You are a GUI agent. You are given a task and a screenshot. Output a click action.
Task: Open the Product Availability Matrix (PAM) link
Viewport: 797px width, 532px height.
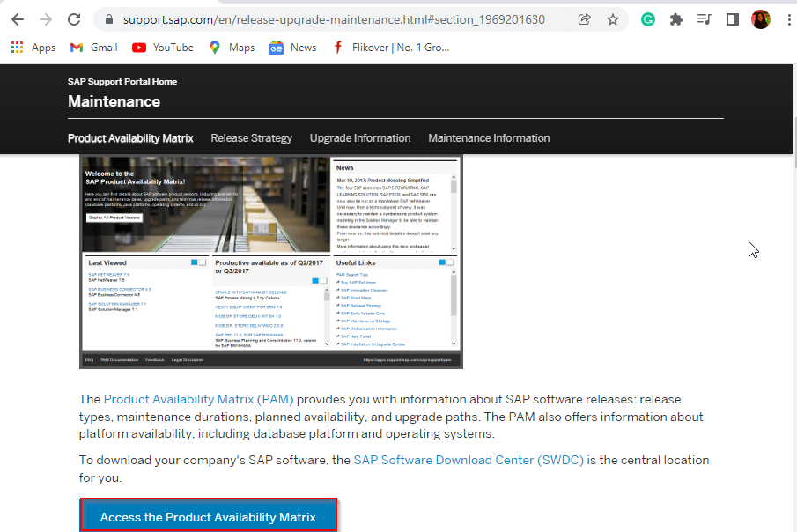click(x=199, y=399)
